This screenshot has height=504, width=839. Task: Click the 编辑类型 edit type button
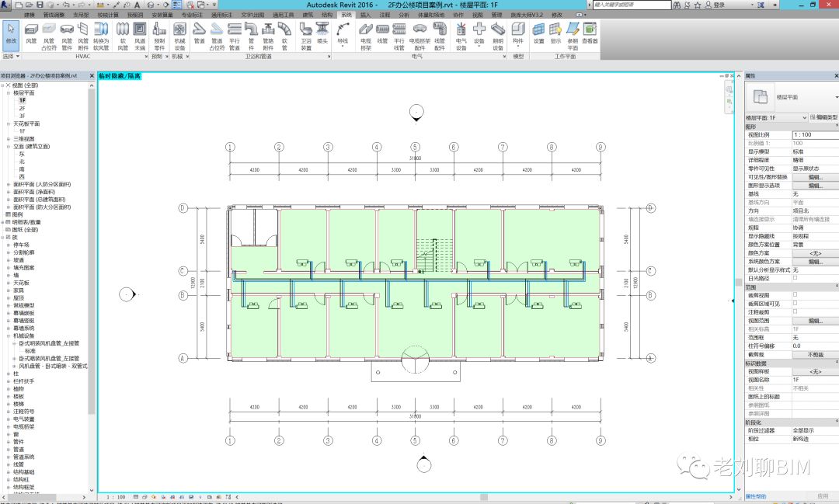823,117
